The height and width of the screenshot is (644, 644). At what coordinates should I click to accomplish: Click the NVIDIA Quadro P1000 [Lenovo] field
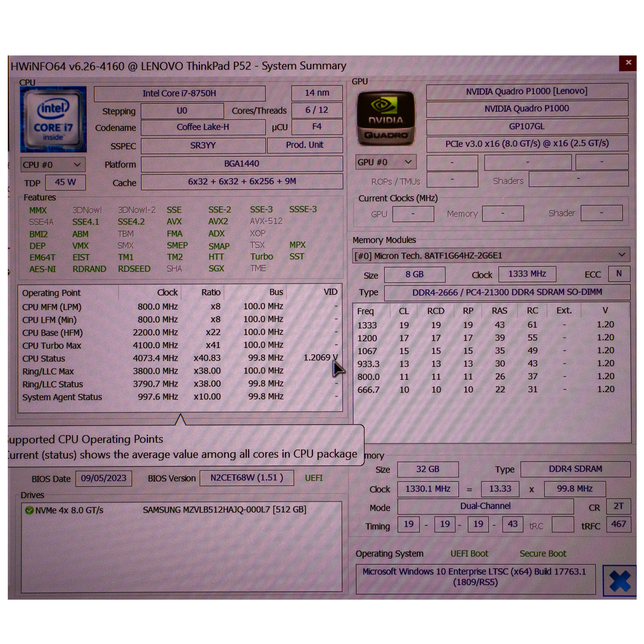coord(527,92)
